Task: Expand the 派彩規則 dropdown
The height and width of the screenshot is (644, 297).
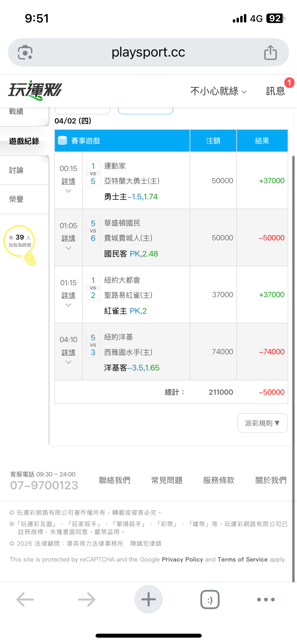Action: pyautogui.click(x=262, y=423)
